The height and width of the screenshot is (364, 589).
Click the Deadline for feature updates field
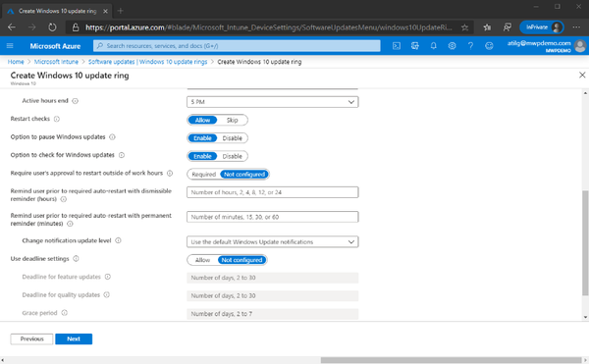coord(272,278)
